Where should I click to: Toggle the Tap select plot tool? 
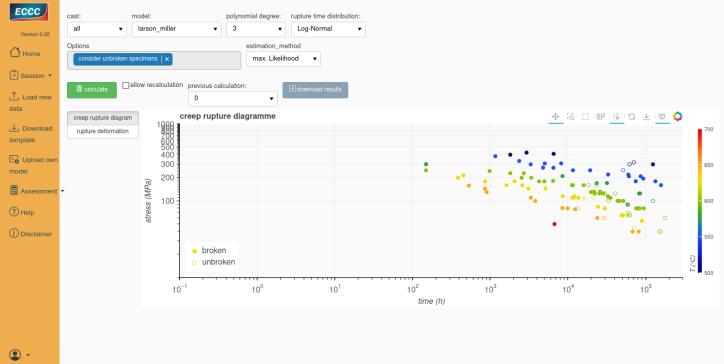(616, 117)
